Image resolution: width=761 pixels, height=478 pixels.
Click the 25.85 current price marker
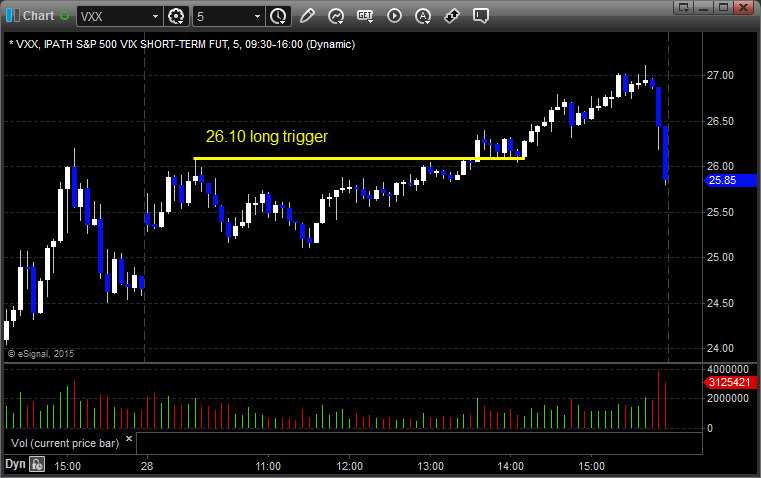730,181
